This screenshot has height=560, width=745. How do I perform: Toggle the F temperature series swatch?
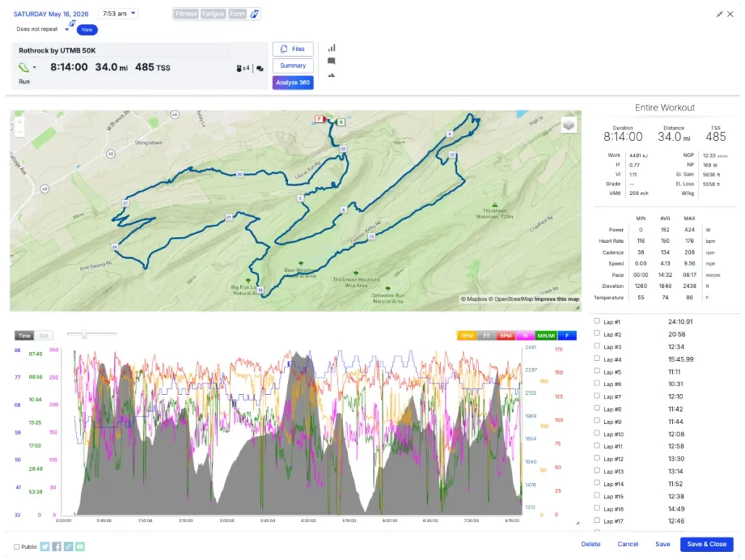(x=567, y=336)
